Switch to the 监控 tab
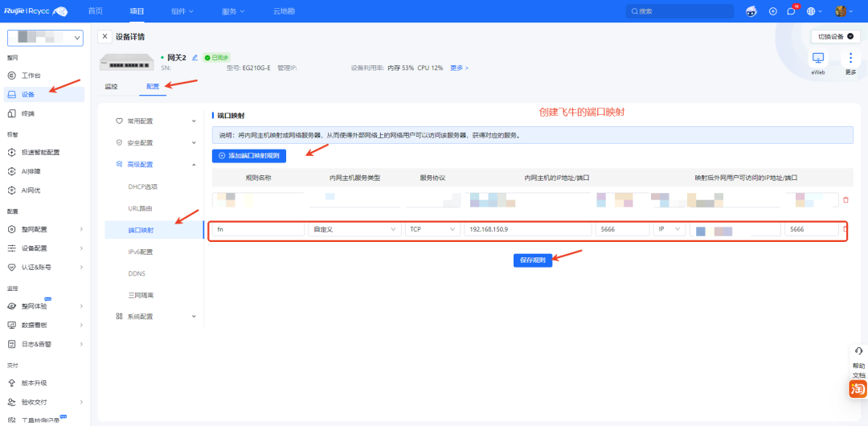This screenshot has height=426, width=868. click(111, 87)
